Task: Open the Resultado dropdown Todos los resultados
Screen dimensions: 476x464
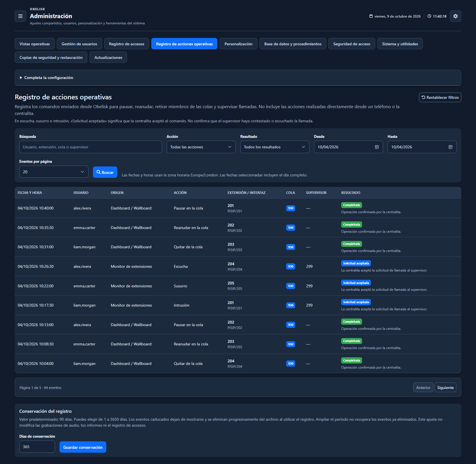Action: [275, 147]
